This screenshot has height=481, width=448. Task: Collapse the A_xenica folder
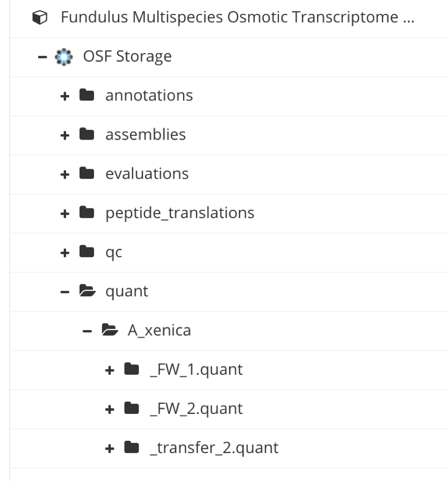86,331
